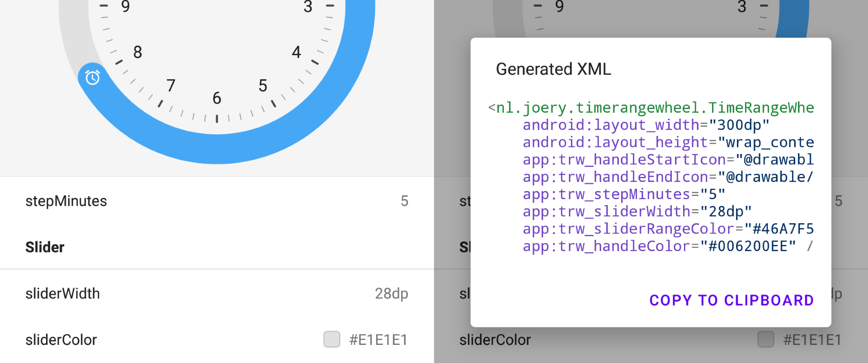Click the trw_handleColor XML line
Image resolution: width=868 pixels, height=363 pixels.
pyautogui.click(x=668, y=246)
